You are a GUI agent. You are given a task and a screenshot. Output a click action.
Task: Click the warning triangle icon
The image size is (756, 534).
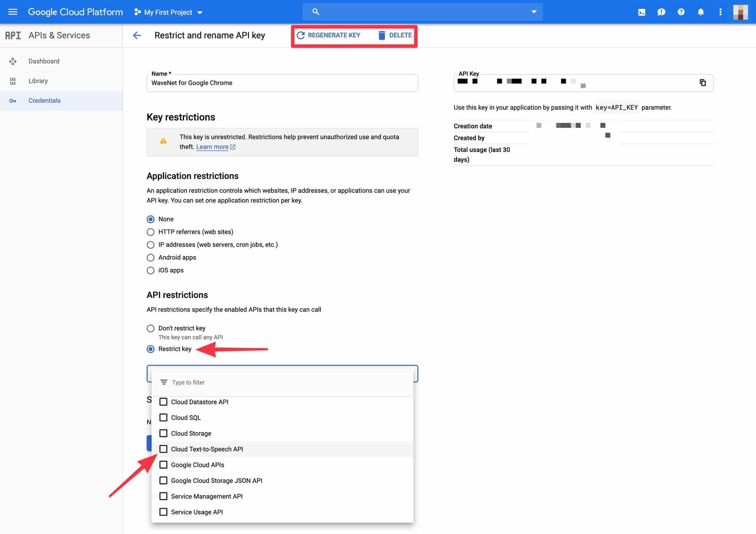click(x=163, y=141)
